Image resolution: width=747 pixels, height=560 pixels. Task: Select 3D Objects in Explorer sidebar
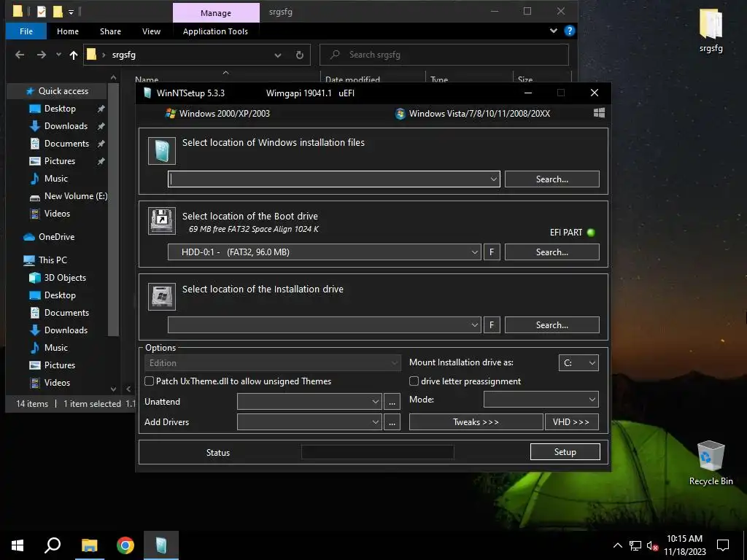[58, 278]
